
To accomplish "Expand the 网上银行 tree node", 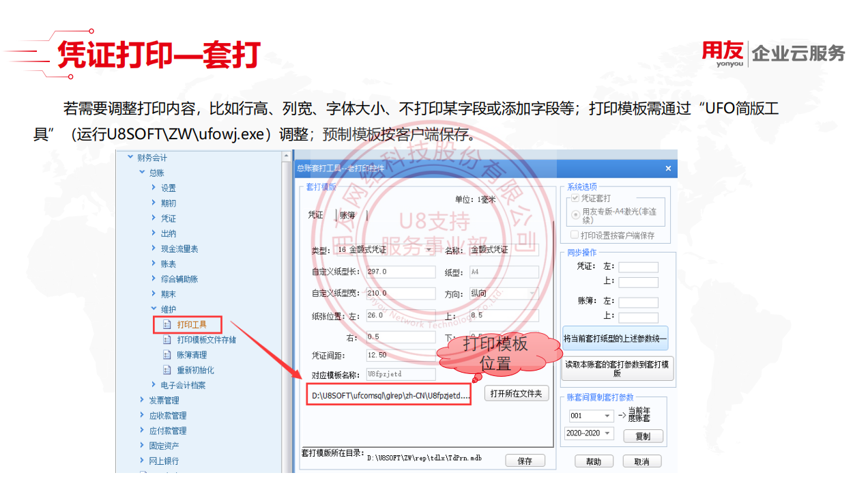I will click(142, 461).
